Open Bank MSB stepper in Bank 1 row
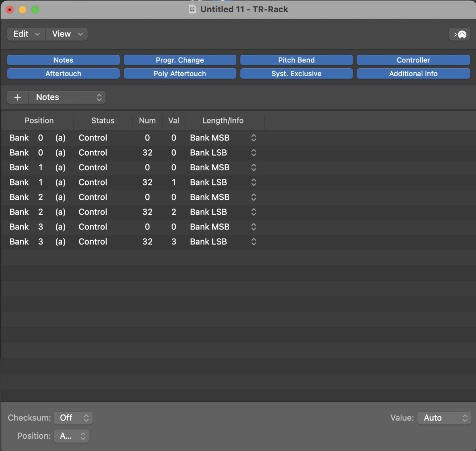The width and height of the screenshot is (476, 451). (x=254, y=168)
